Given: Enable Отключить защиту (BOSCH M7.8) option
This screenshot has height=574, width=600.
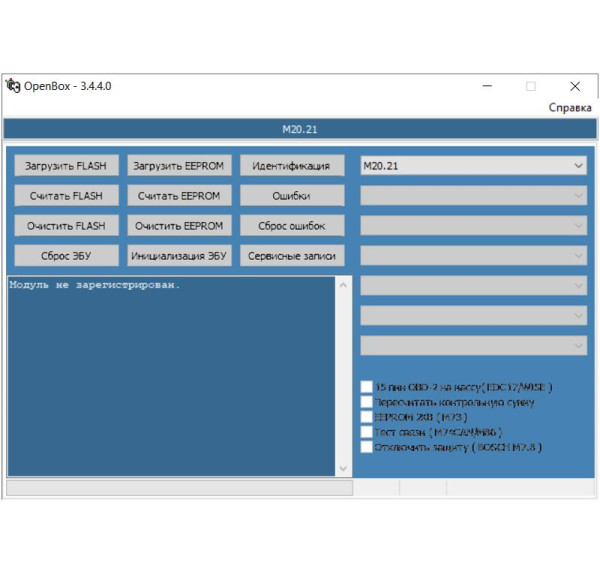Looking at the screenshot, I should 366,447.
